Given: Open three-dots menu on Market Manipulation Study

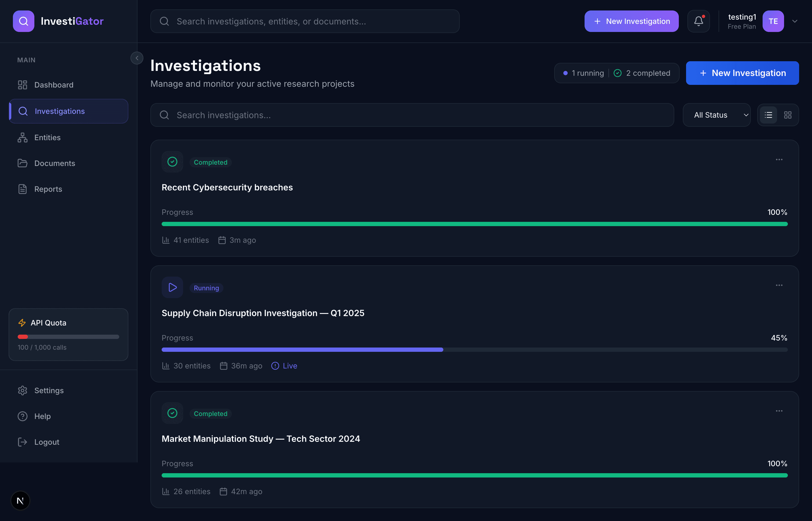Looking at the screenshot, I should point(779,411).
